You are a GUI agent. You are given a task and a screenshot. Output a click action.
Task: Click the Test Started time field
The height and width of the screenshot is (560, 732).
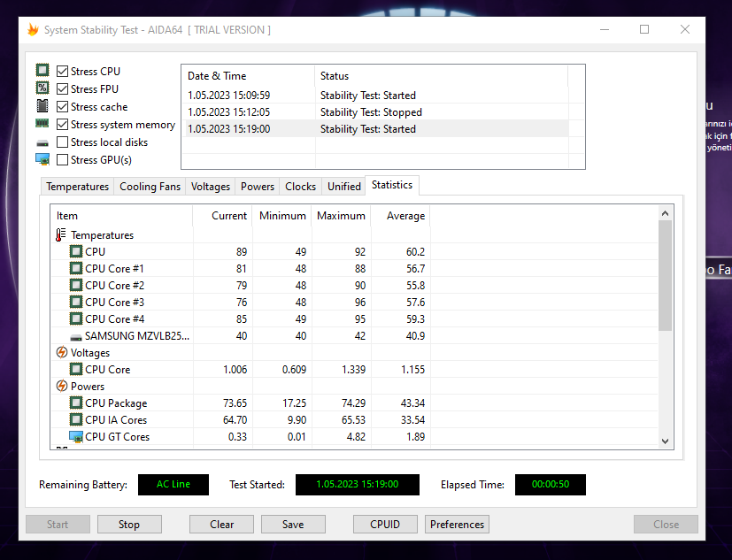tap(357, 485)
